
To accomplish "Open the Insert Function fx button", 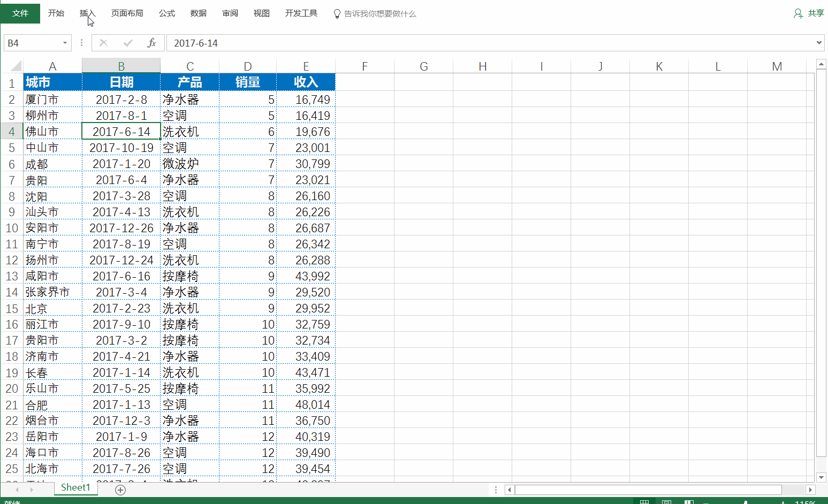I will coord(151,43).
